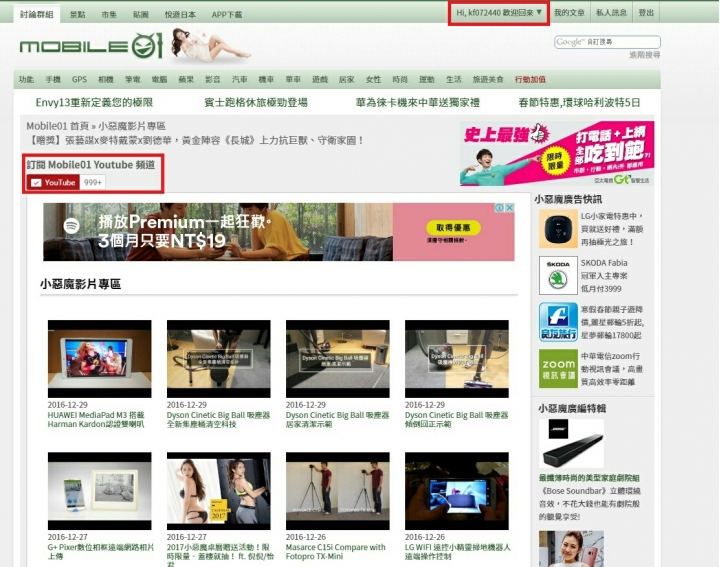
Task: Click the ad info icon on Spotify banner
Action: tap(499, 208)
